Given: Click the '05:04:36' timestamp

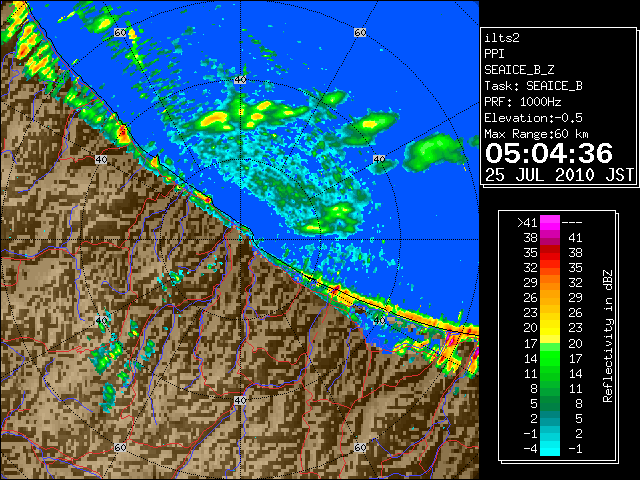Looking at the screenshot, I should [549, 153].
